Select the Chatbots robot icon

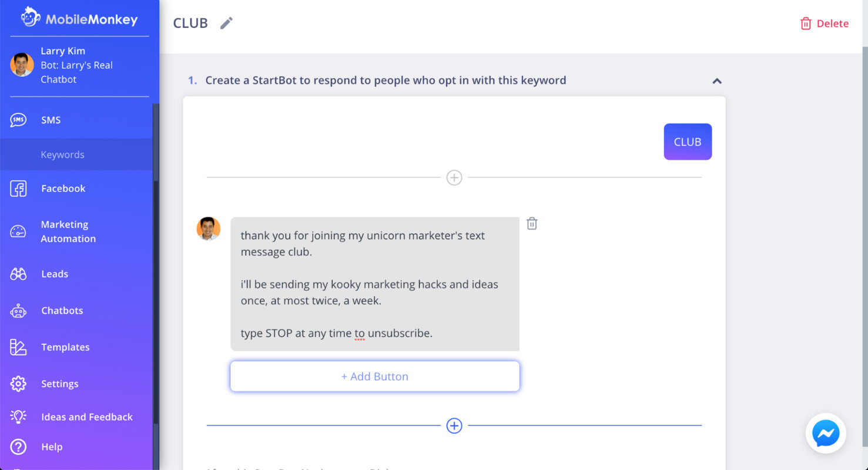(18, 310)
